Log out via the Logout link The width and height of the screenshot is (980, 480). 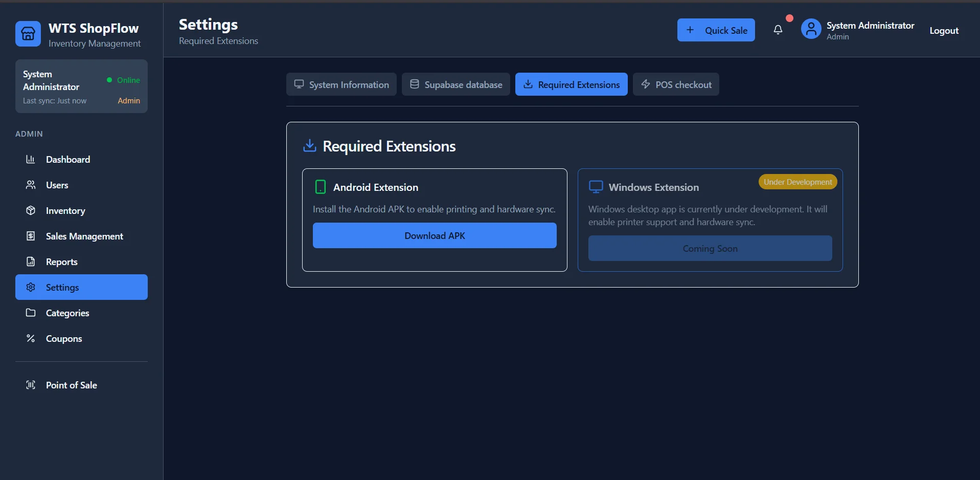944,31
